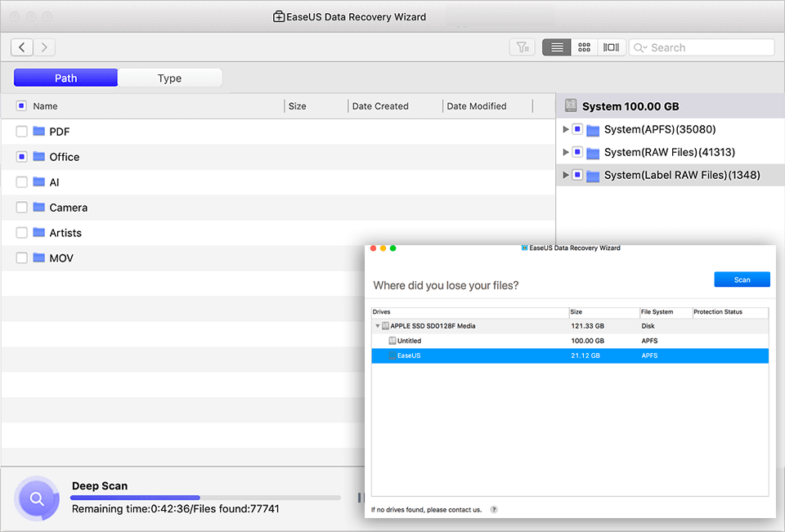Viewport: 785px width, 532px height.
Task: Click the back navigation arrow
Action: tap(21, 47)
